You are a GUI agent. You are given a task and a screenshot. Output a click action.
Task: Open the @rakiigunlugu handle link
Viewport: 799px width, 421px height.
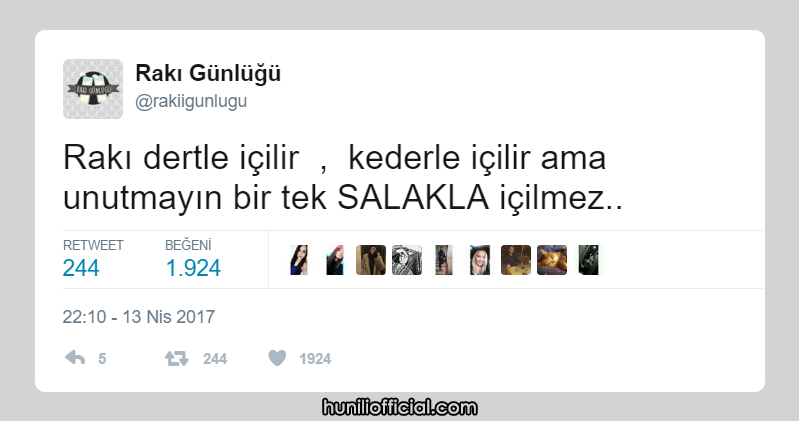(191, 101)
